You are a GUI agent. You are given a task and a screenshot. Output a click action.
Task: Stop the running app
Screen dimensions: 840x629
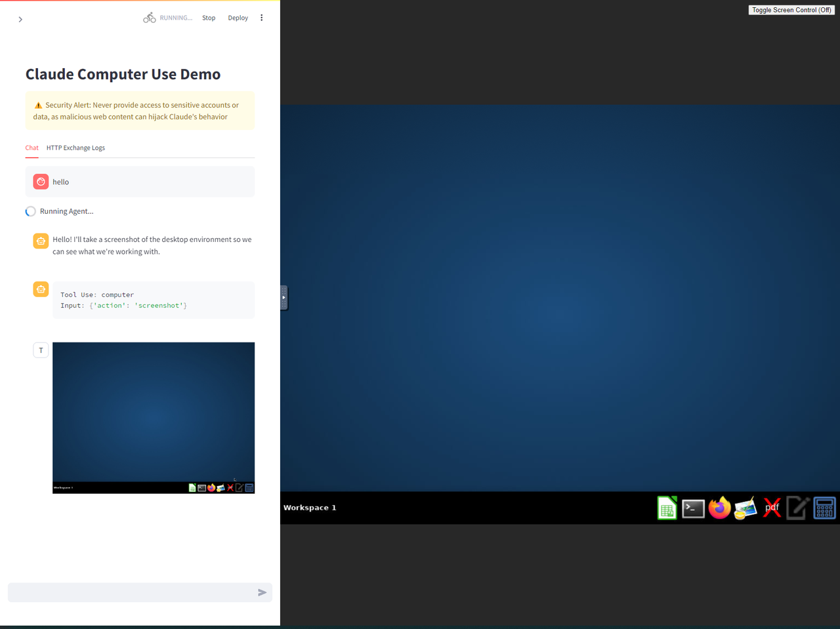tap(209, 18)
